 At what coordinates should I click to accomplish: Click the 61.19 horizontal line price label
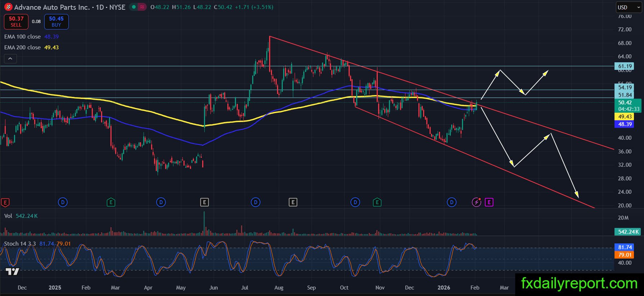tap(625, 66)
